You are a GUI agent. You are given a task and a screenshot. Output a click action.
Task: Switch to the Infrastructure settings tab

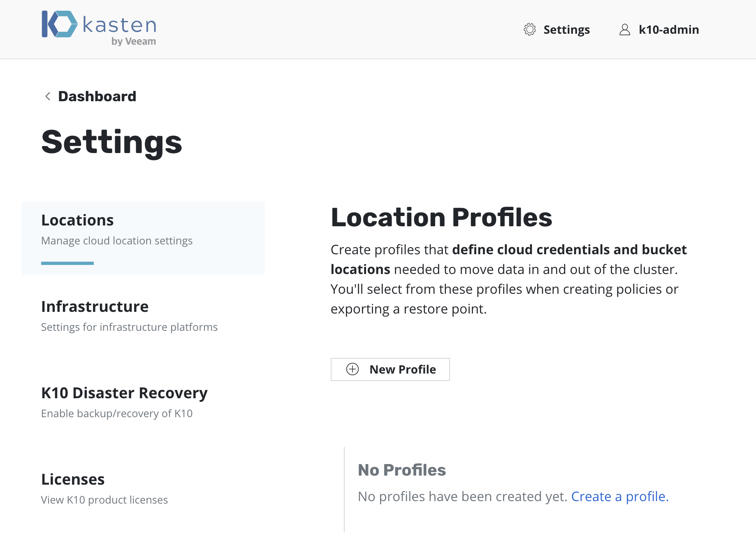[x=95, y=307]
